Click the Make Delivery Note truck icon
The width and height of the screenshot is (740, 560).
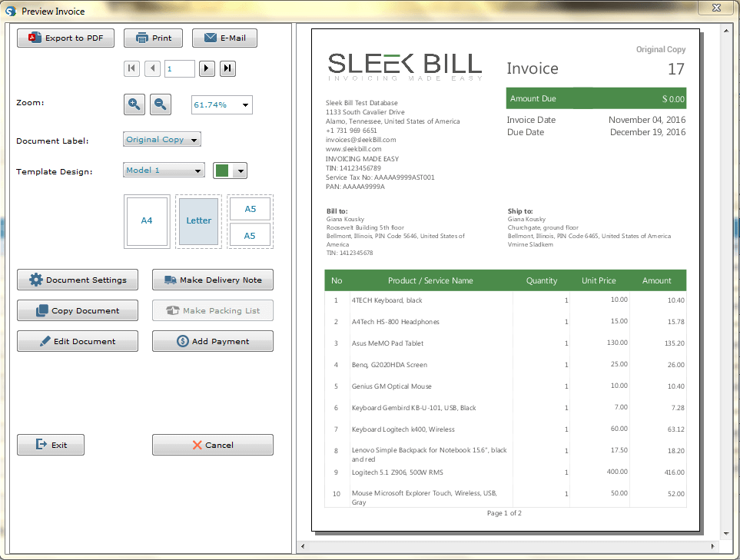[171, 280]
